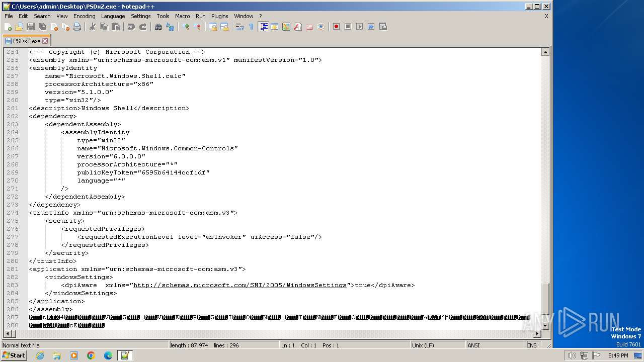Click the Zoom Out toolbar icon
This screenshot has height=362, width=644.
[x=197, y=27]
